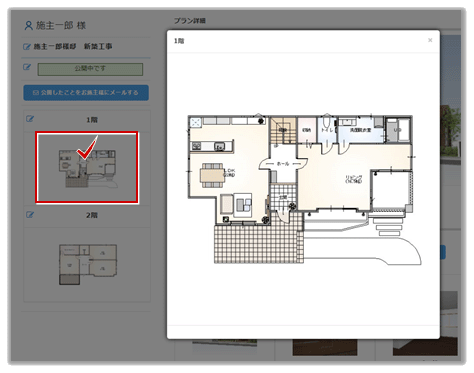The image size is (474, 373).
Task: Click the プラン詳細 heading
Action: point(190,21)
